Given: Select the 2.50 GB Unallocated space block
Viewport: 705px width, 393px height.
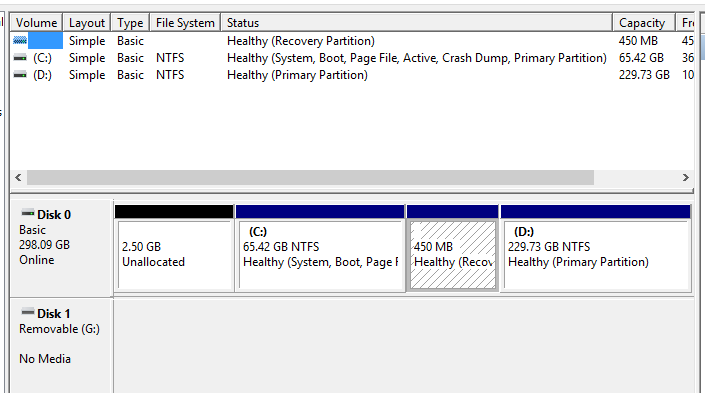Looking at the screenshot, I should click(x=174, y=248).
